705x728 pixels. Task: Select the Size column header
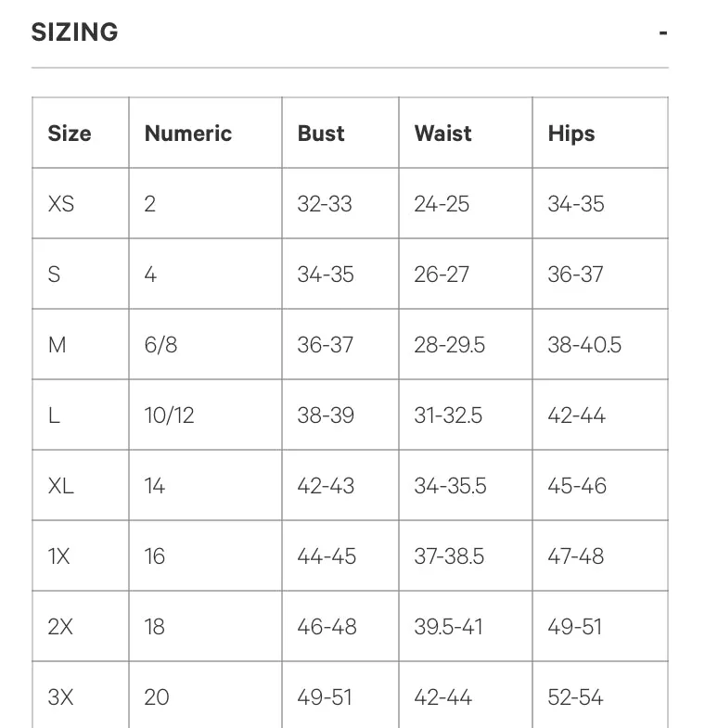(70, 134)
